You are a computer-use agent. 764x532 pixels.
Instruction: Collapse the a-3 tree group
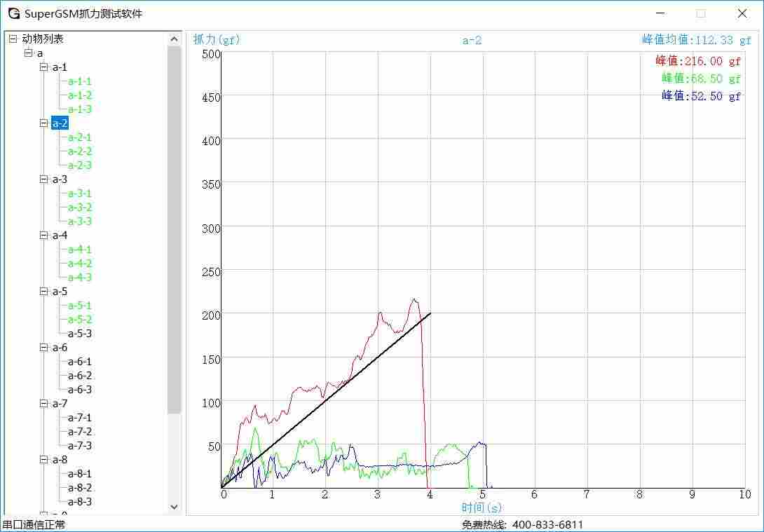coord(43,179)
